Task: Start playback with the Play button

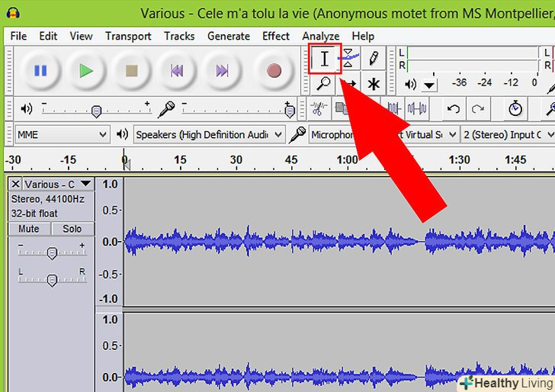Action: click(85, 70)
